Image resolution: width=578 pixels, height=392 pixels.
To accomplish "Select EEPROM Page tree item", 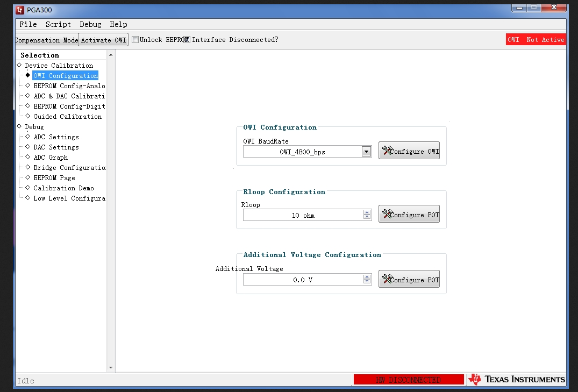I will pyautogui.click(x=54, y=178).
